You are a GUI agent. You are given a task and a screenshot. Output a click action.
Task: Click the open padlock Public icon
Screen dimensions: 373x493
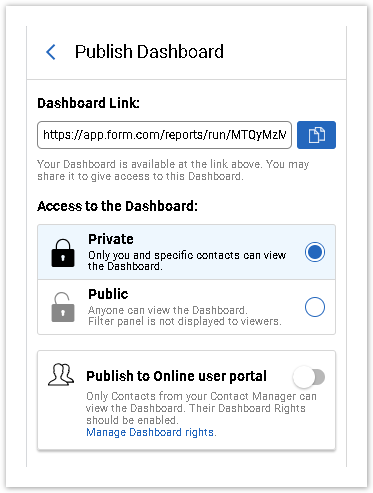point(63,307)
